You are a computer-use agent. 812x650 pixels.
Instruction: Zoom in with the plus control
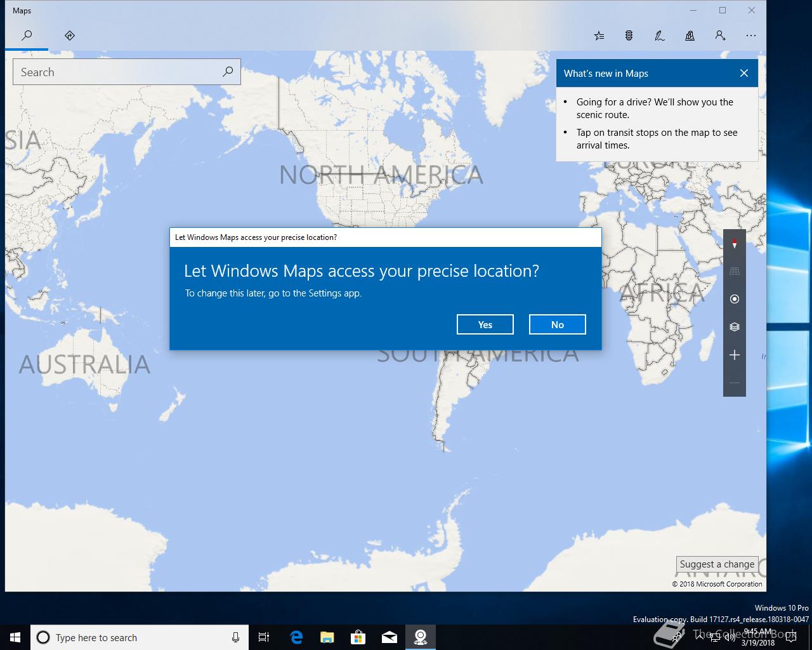(x=735, y=355)
